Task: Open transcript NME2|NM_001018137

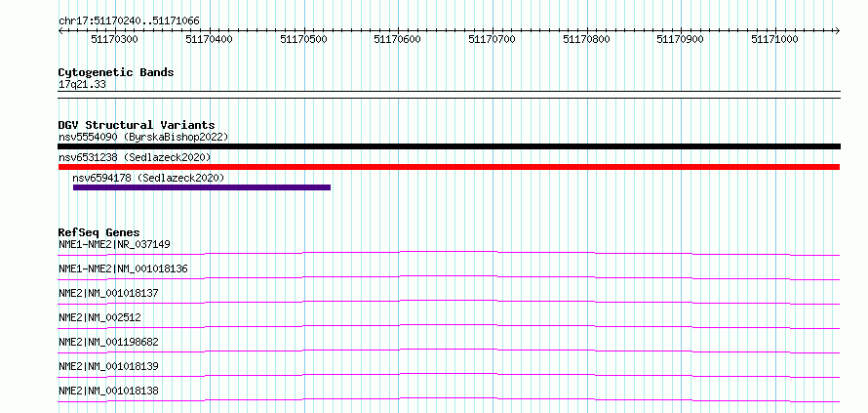Action: click(108, 293)
